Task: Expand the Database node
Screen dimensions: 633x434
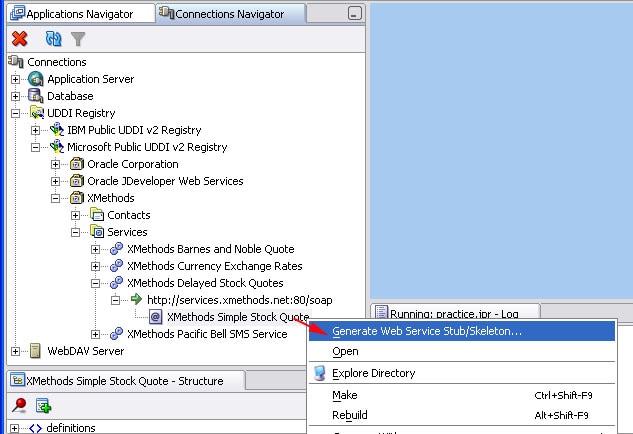Action: [15, 96]
